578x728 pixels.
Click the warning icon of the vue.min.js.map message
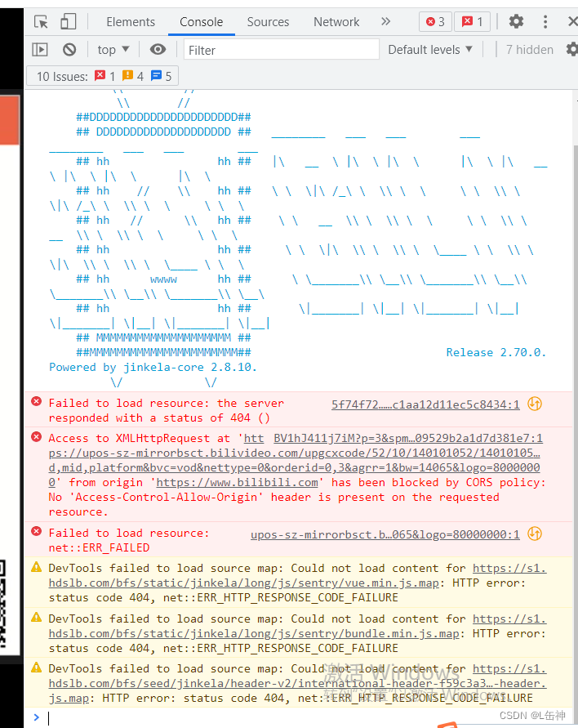pos(36,567)
